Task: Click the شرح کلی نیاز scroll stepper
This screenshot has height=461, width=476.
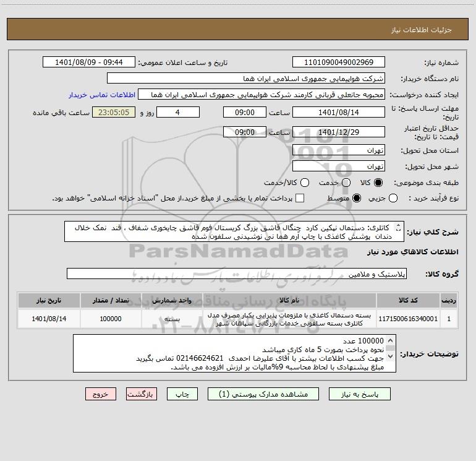Action: pyautogui.click(x=398, y=227)
